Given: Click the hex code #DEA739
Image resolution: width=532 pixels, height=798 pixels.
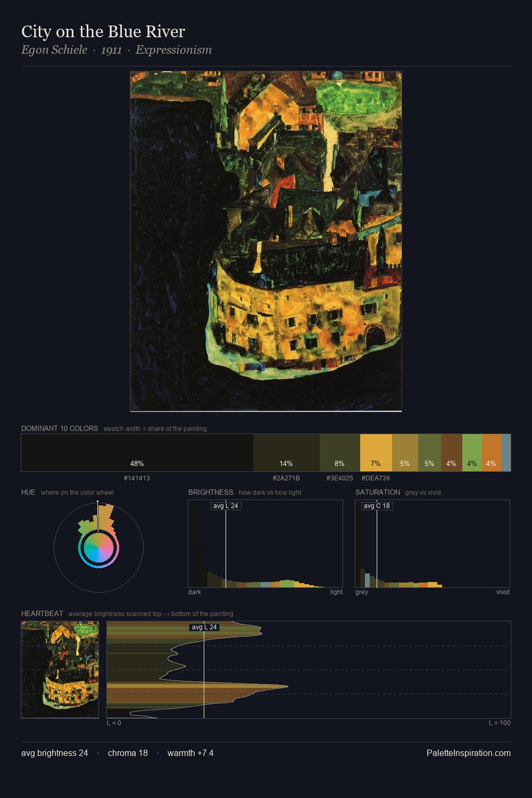Looking at the screenshot, I should point(376,478).
